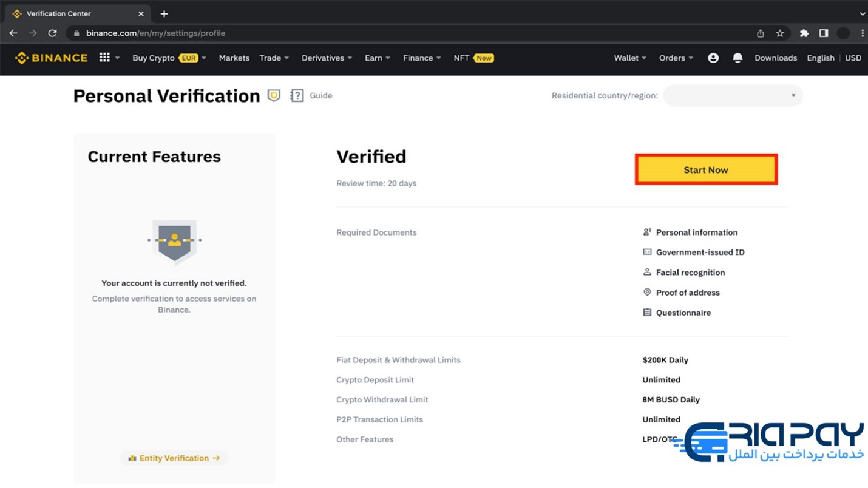Reload the page with refresh icon
Image resolution: width=868 pixels, height=488 pixels.
(x=52, y=33)
